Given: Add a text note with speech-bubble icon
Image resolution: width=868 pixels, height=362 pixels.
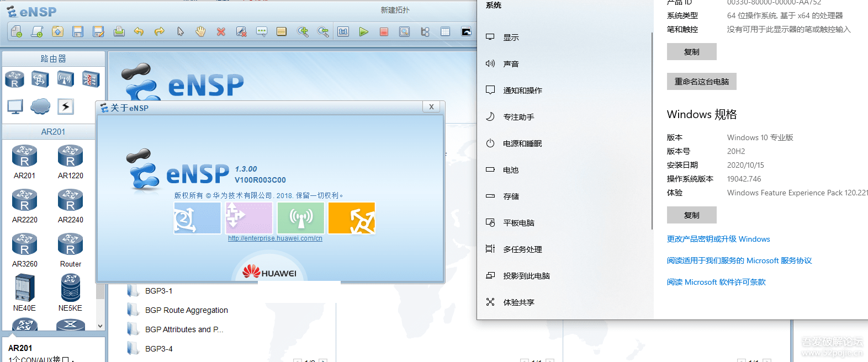Looking at the screenshot, I should click(x=262, y=31).
